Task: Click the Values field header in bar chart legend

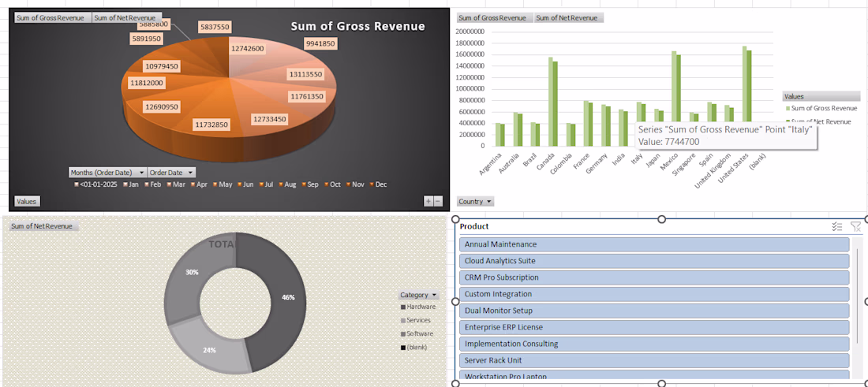Action: coord(821,96)
